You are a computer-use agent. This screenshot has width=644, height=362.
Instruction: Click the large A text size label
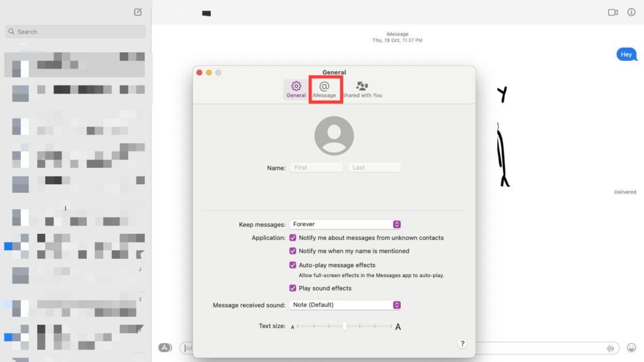tap(397, 327)
